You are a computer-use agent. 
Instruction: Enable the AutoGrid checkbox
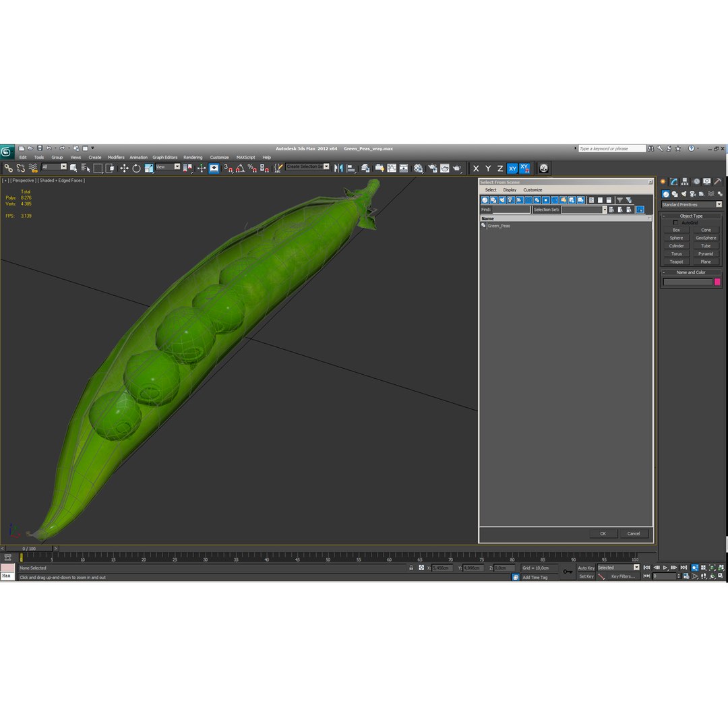click(x=675, y=223)
